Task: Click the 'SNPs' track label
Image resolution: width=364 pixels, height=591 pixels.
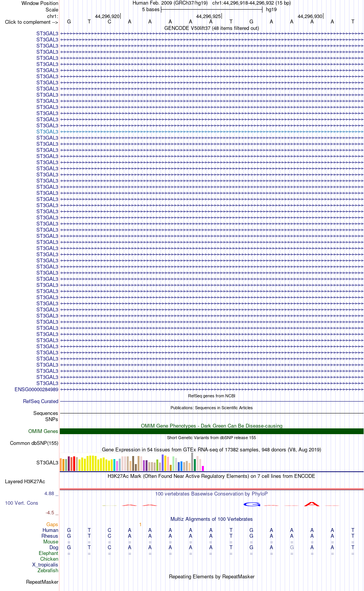Action: coord(52,419)
